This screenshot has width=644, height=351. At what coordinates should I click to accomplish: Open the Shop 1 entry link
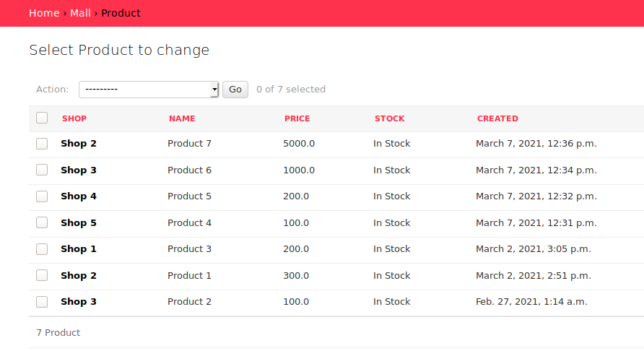[x=79, y=249]
